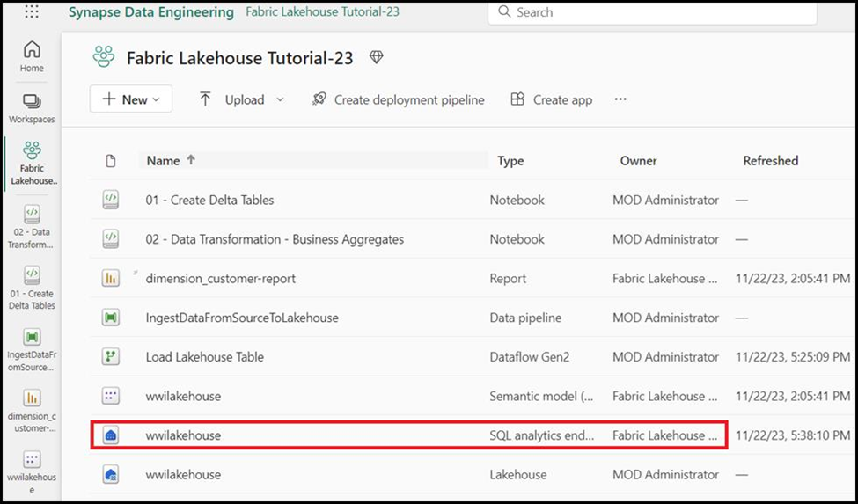This screenshot has width=858, height=504.
Task: Open wwilakehouse semantic model sidebar shortcut
Action: 32,473
